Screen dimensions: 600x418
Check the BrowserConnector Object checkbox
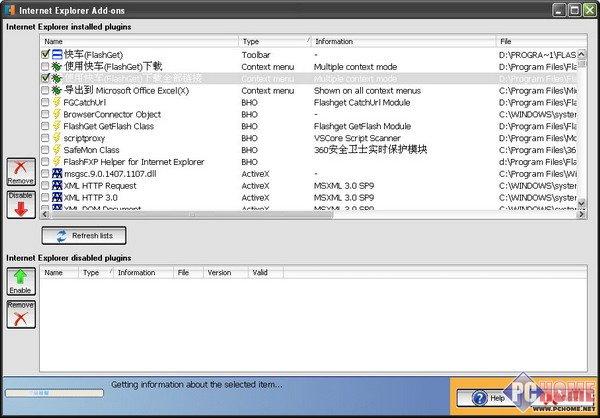coord(46,114)
